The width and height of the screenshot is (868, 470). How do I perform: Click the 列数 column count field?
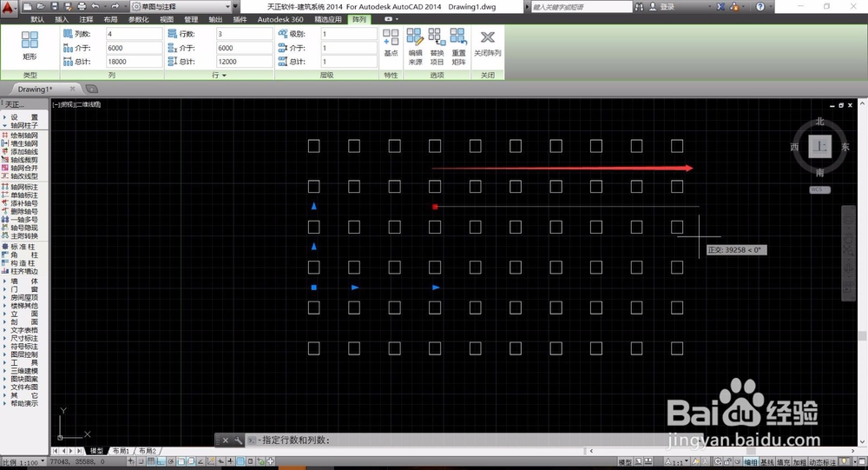pos(134,34)
